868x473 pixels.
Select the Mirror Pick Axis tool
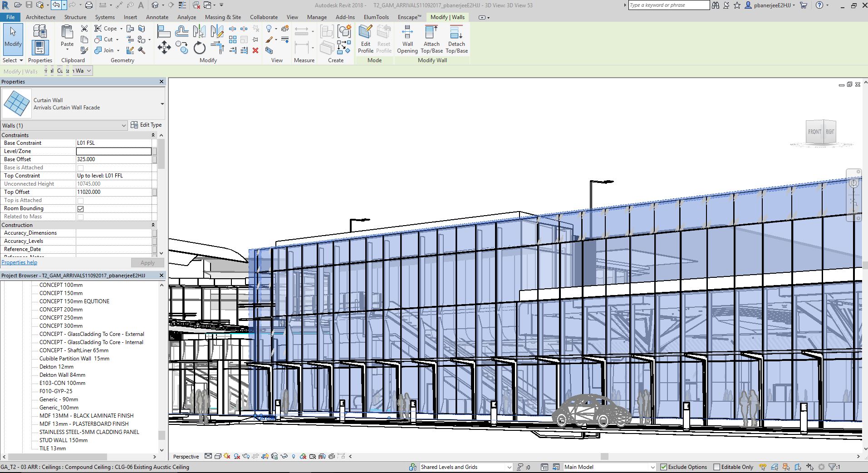pyautogui.click(x=199, y=31)
